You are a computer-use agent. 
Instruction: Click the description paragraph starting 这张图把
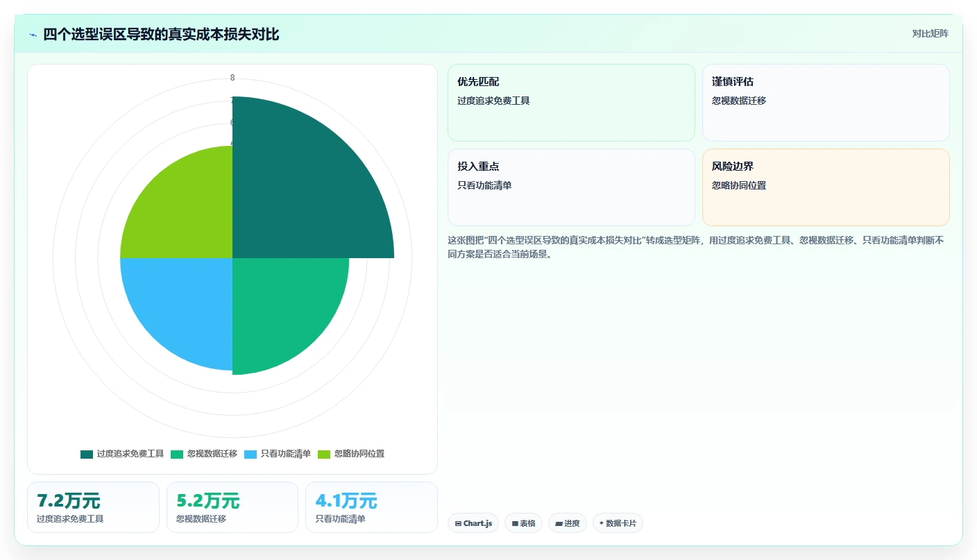pos(696,246)
